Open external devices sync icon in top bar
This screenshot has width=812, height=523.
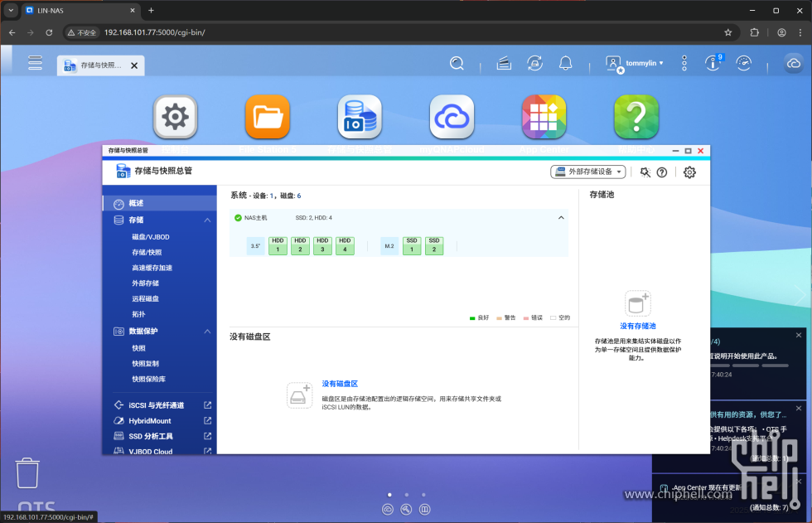(x=534, y=64)
